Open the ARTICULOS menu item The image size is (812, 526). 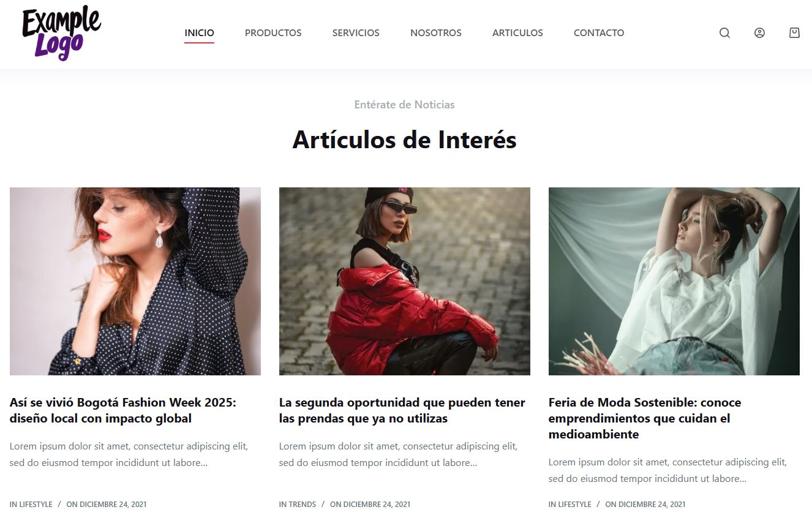point(517,33)
